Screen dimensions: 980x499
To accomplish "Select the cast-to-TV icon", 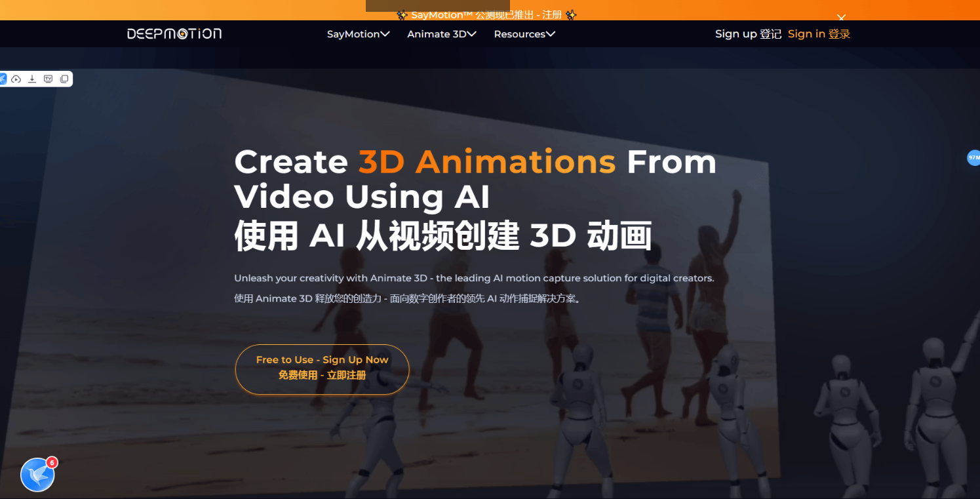I will [48, 79].
